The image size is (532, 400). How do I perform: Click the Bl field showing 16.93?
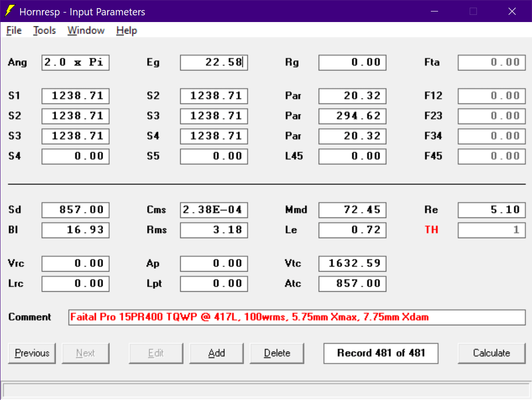pyautogui.click(x=76, y=230)
